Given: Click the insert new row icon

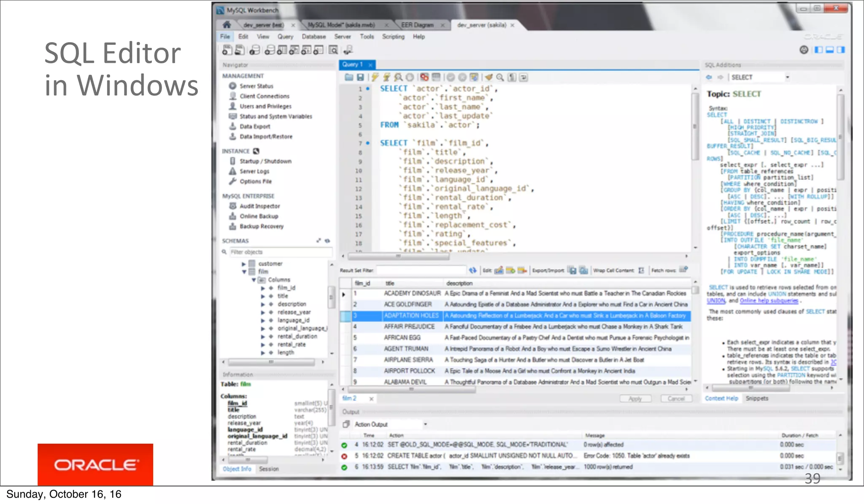Looking at the screenshot, I should click(x=510, y=270).
